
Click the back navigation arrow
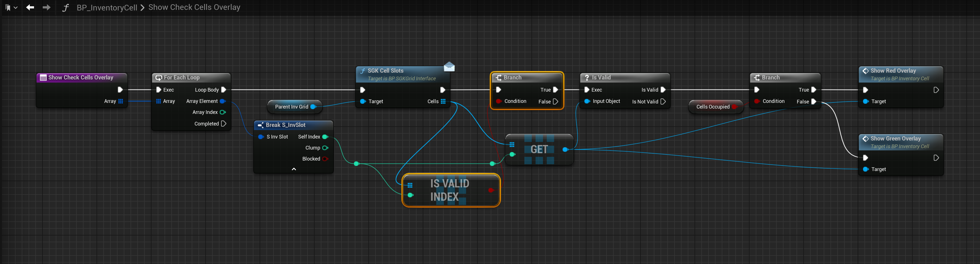tap(30, 7)
